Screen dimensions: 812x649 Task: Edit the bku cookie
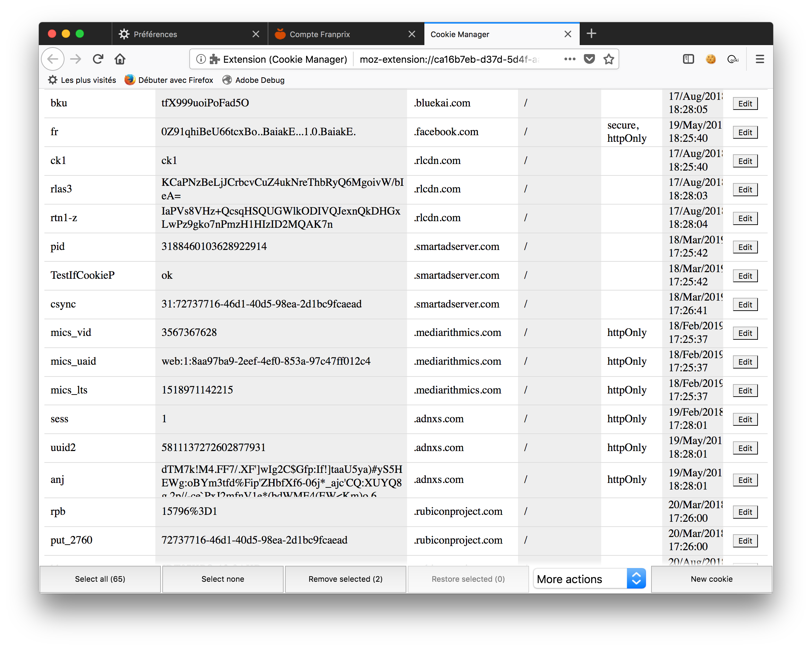click(x=745, y=104)
